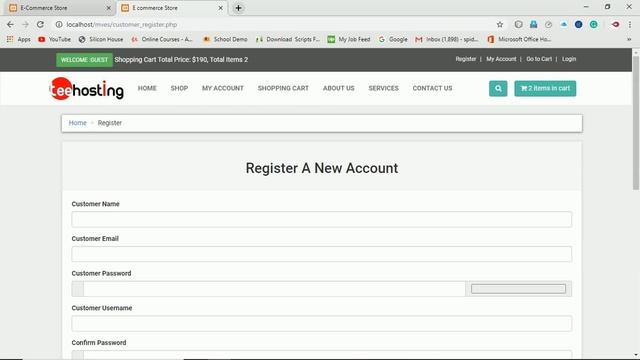Click the browser back arrow

pos(10,24)
